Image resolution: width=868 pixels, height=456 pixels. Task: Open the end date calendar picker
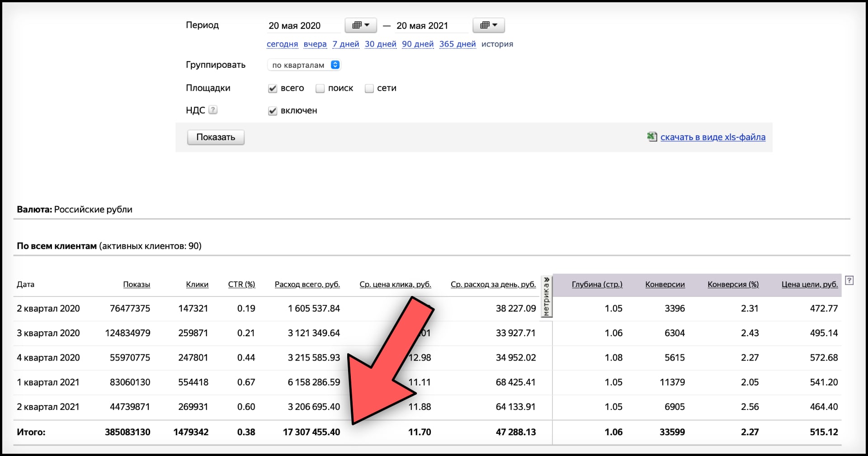489,25
